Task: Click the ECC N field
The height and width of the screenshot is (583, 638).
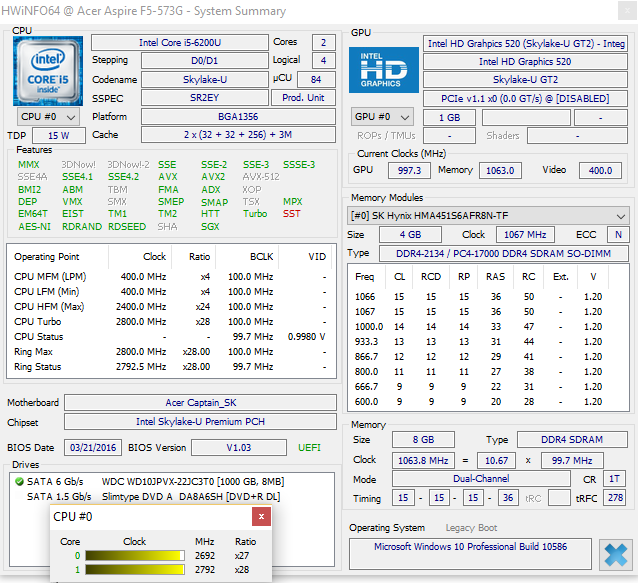Action: click(618, 235)
